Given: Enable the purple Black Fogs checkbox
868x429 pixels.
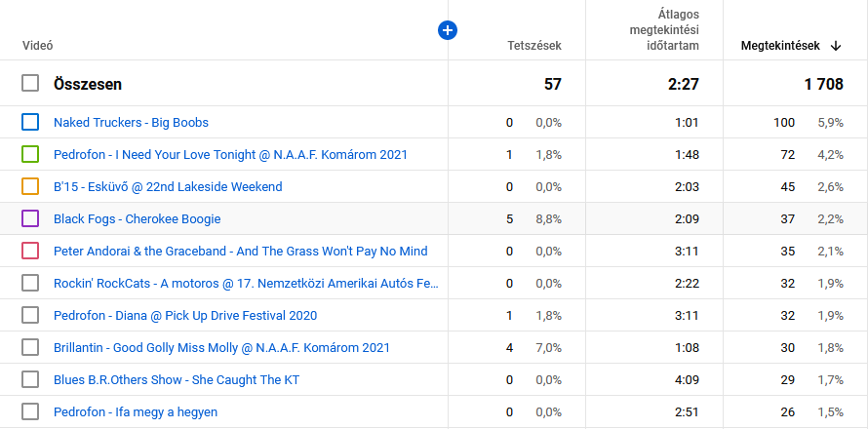Looking at the screenshot, I should coord(30,218).
